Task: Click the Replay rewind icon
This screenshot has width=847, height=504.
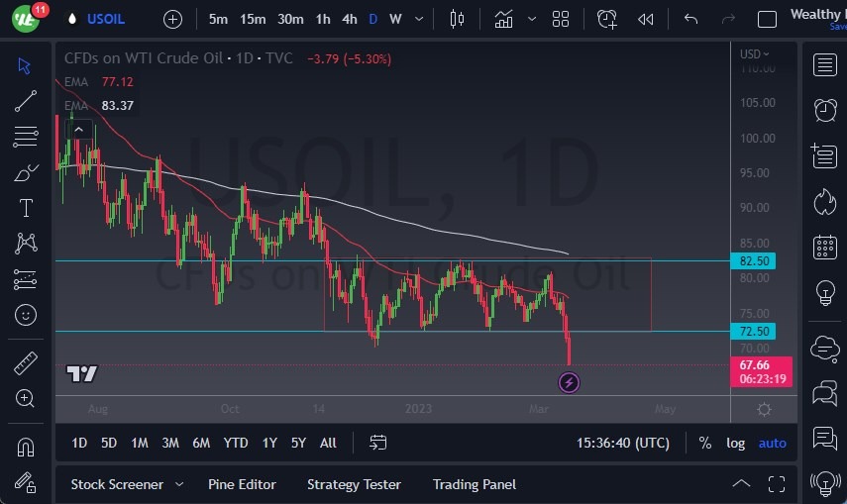Action: click(646, 19)
